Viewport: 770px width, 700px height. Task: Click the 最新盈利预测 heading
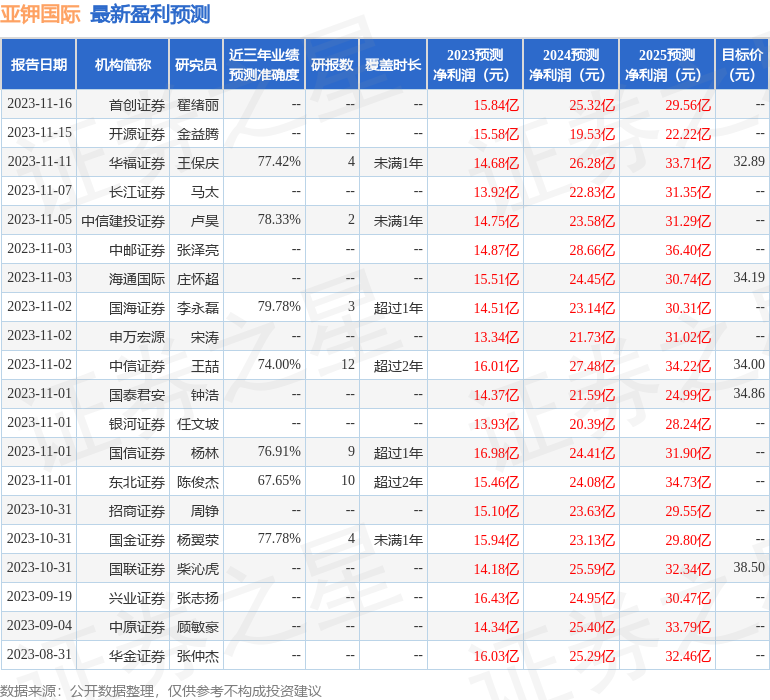tap(150, 14)
